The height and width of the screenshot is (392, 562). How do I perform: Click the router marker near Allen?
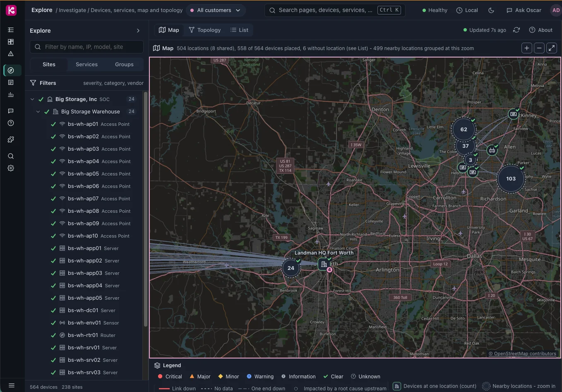click(x=492, y=150)
